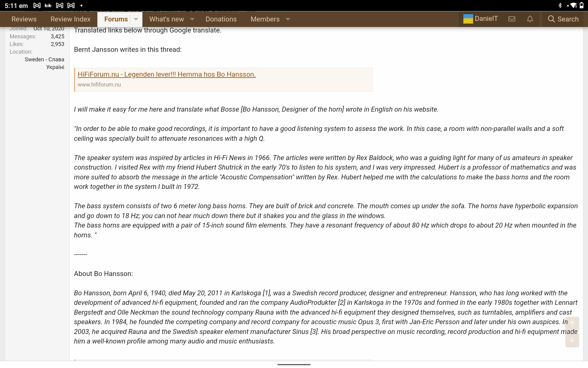Image resolution: width=588 pixels, height=368 pixels.
Task: Click the Likes count 2,953
Action: pos(58,44)
